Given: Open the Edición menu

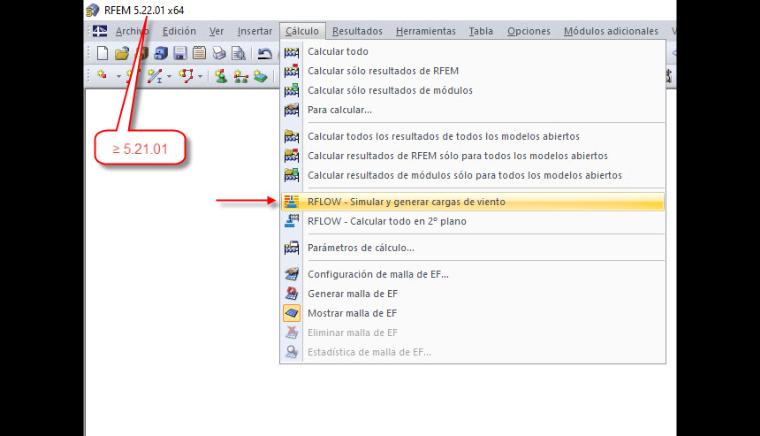Looking at the screenshot, I should (179, 31).
